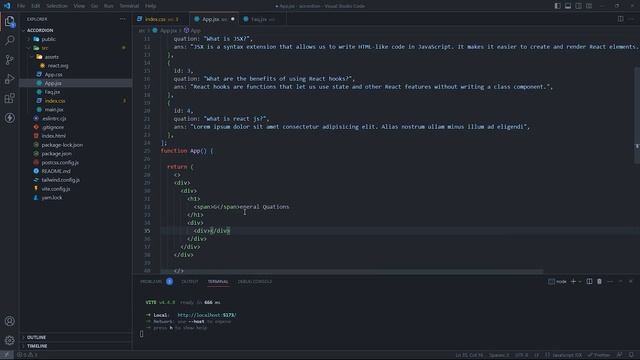Collapse the assets folder
640x360 pixels.
(x=51, y=57)
